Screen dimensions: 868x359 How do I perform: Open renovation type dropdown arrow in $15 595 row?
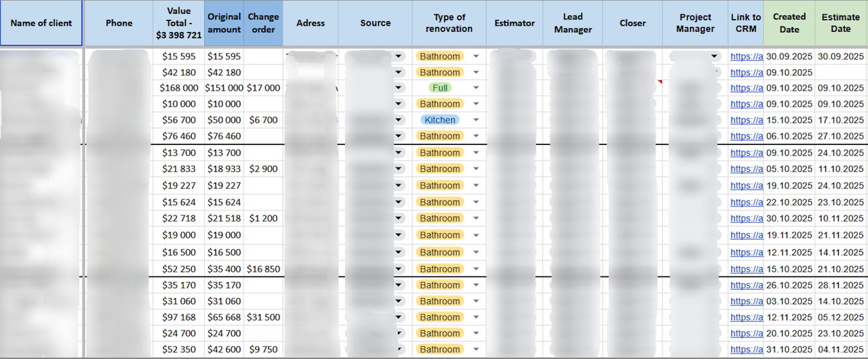[476, 57]
